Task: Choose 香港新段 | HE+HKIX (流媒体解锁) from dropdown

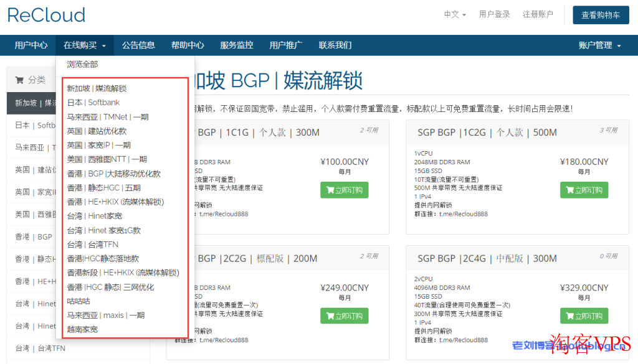Action: point(123,273)
